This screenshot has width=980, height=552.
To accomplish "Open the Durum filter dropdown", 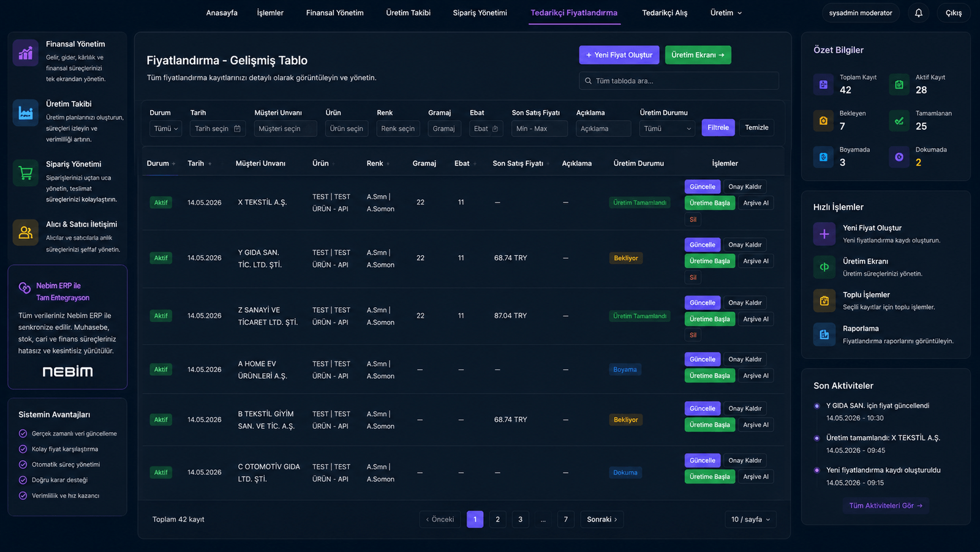I will coord(165,129).
